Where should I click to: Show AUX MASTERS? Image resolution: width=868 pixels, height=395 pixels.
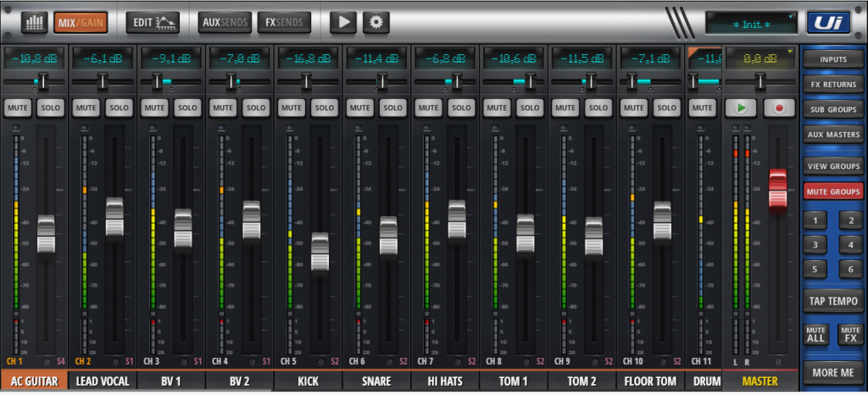(833, 135)
